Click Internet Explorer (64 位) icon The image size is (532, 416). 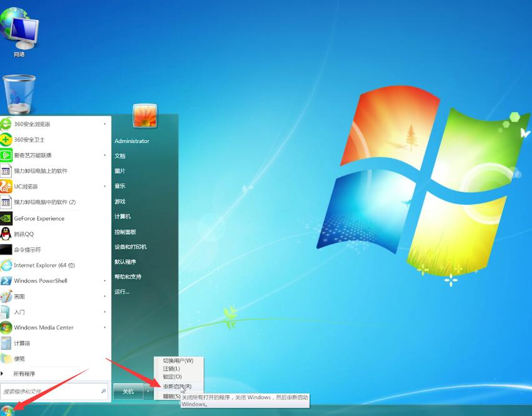pyautogui.click(x=6, y=265)
